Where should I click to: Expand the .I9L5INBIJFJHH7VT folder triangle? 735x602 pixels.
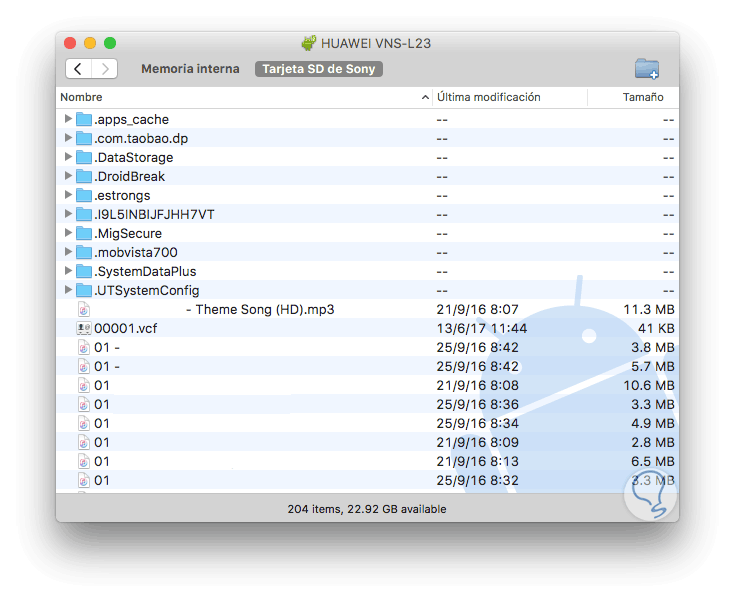click(x=68, y=214)
